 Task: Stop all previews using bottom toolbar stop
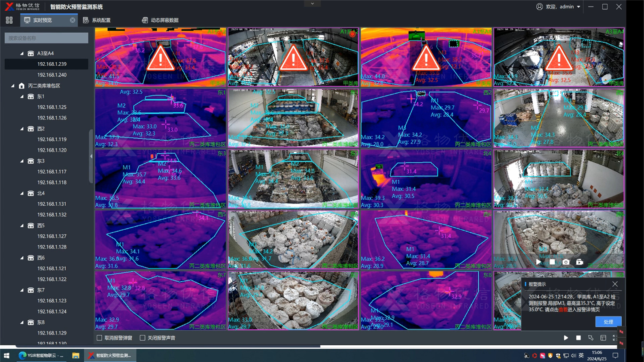click(x=578, y=338)
